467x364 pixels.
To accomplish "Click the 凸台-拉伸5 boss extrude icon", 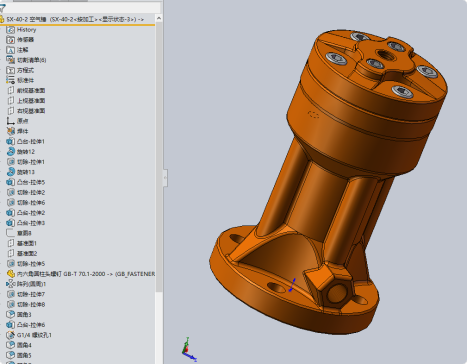I will [x=11, y=182].
